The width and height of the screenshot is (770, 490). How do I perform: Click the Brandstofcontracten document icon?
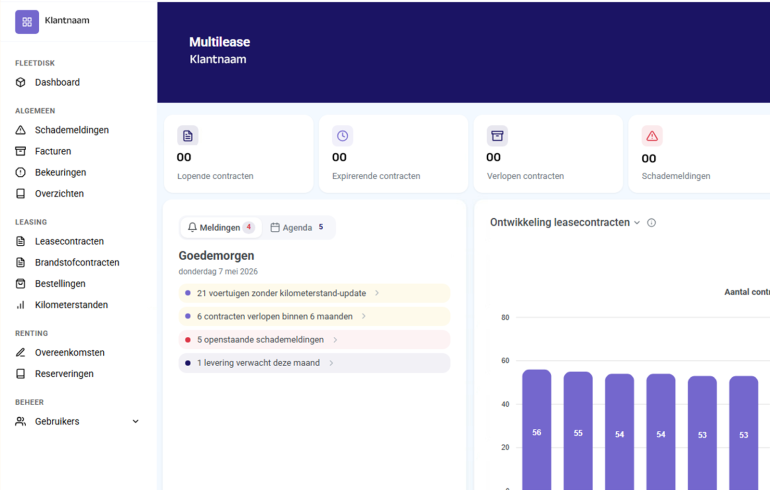coord(21,262)
